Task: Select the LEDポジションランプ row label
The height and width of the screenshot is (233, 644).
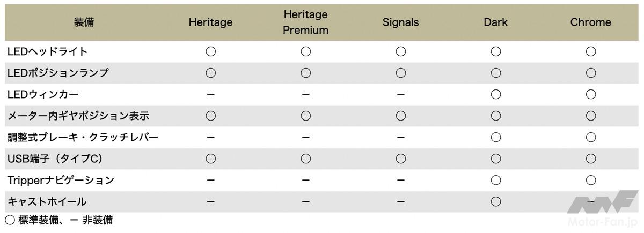Action: pyautogui.click(x=58, y=73)
